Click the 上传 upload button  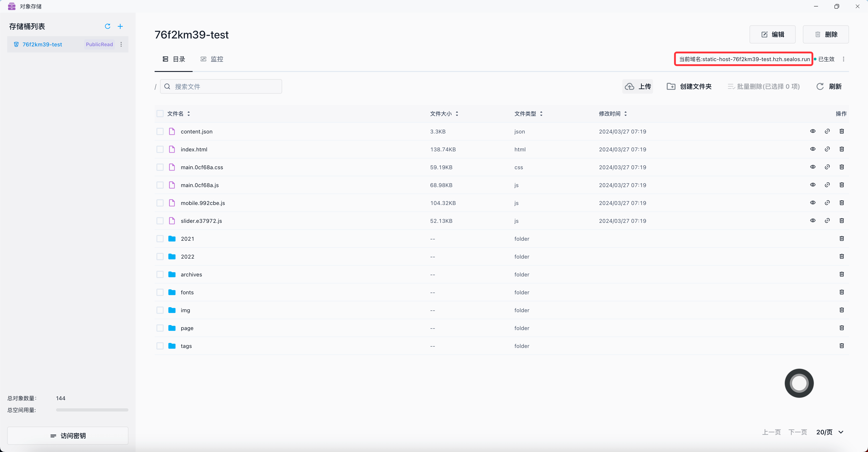click(x=637, y=87)
